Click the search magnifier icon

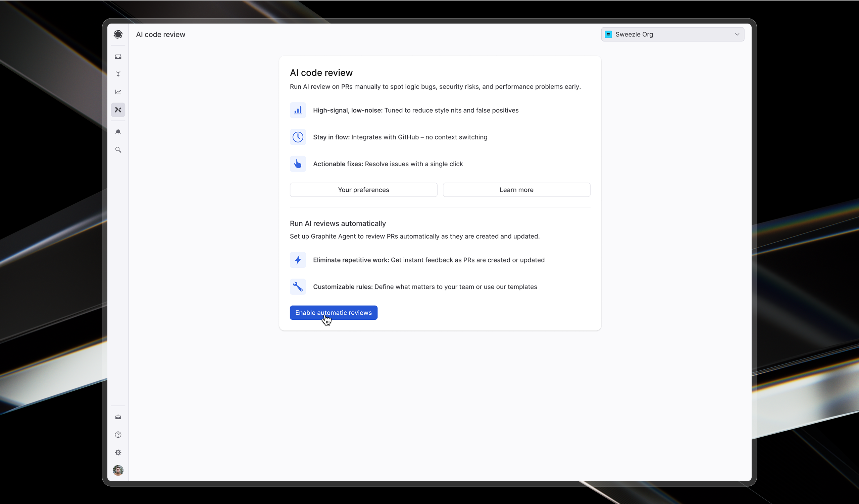pos(118,150)
